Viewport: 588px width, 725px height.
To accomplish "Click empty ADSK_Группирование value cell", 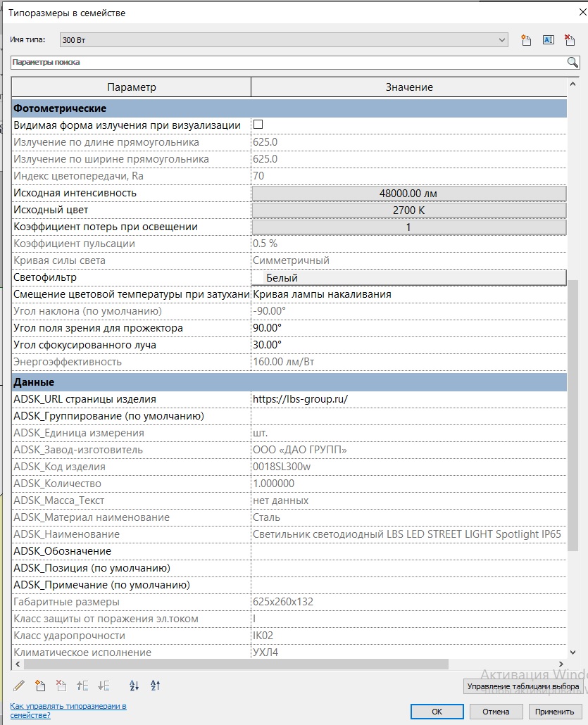I will tap(409, 416).
